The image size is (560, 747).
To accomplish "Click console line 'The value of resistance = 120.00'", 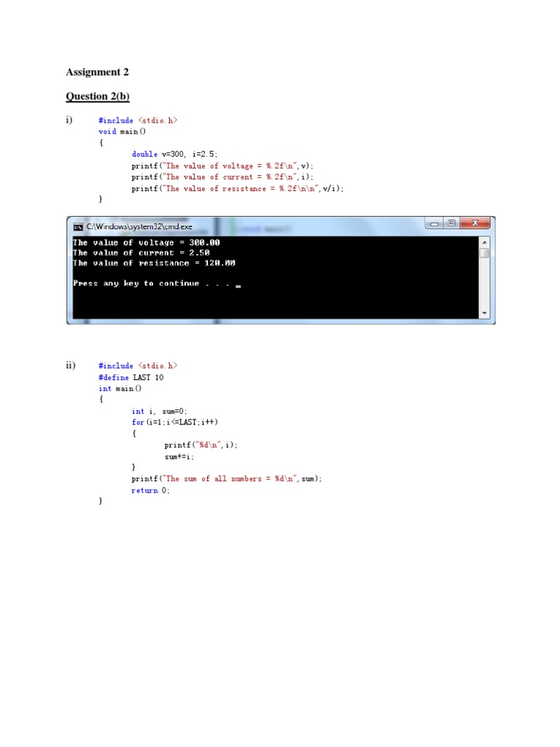I will click(154, 263).
